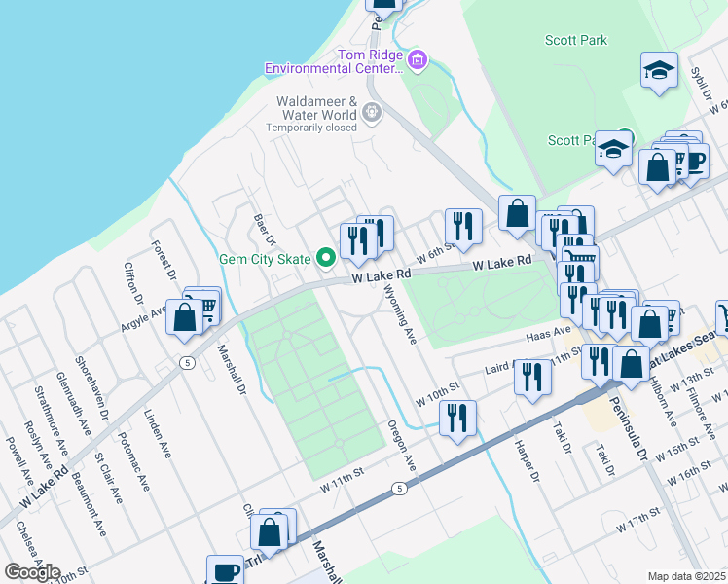The width and height of the screenshot is (728, 584).
Task: Click the restaurant marker right of Gem City Skate
Action: coord(358,241)
